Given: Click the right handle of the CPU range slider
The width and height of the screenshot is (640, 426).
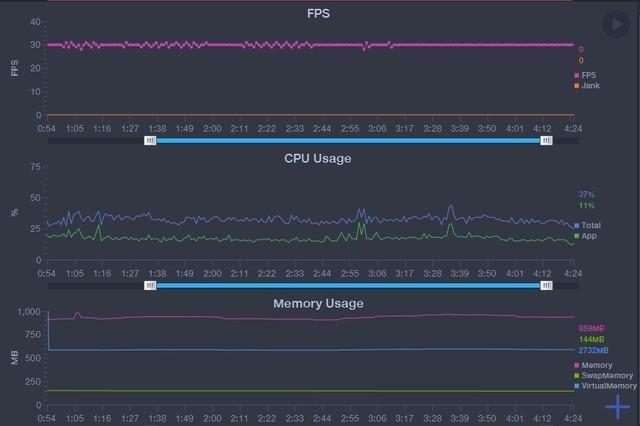Looking at the screenshot, I should [x=546, y=285].
